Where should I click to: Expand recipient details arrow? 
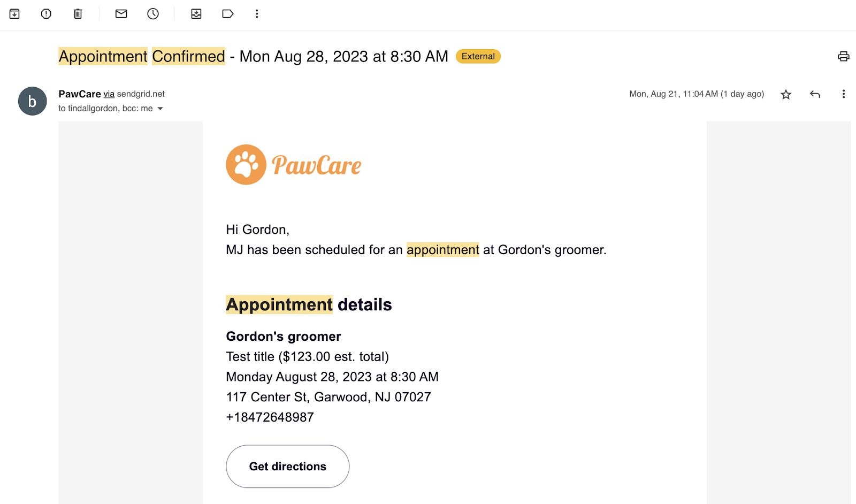(x=160, y=109)
